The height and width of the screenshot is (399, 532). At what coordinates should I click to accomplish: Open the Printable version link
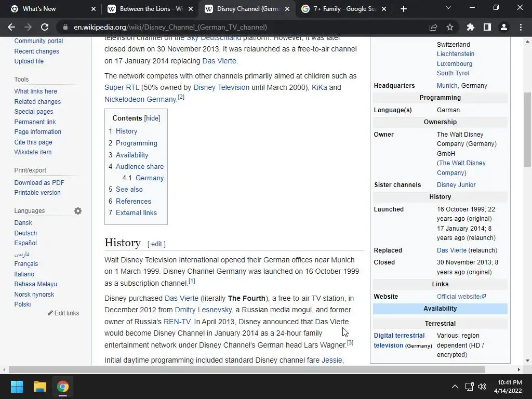(x=37, y=193)
